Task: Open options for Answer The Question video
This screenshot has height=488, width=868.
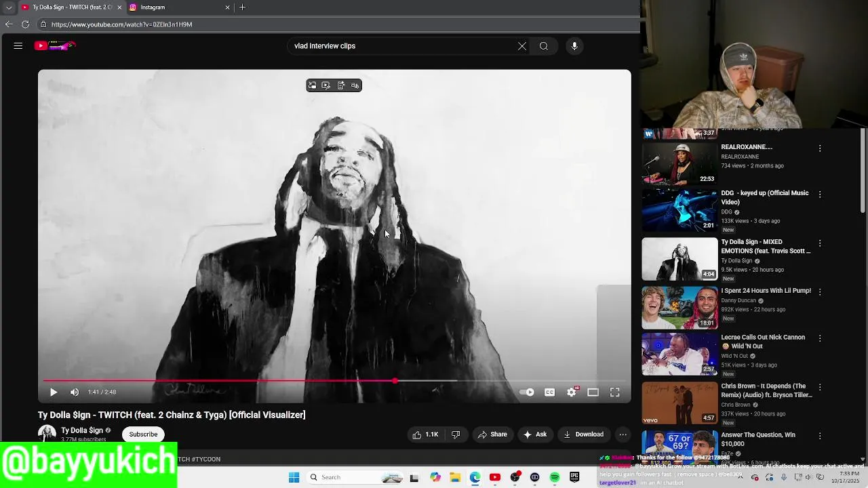Action: click(820, 436)
